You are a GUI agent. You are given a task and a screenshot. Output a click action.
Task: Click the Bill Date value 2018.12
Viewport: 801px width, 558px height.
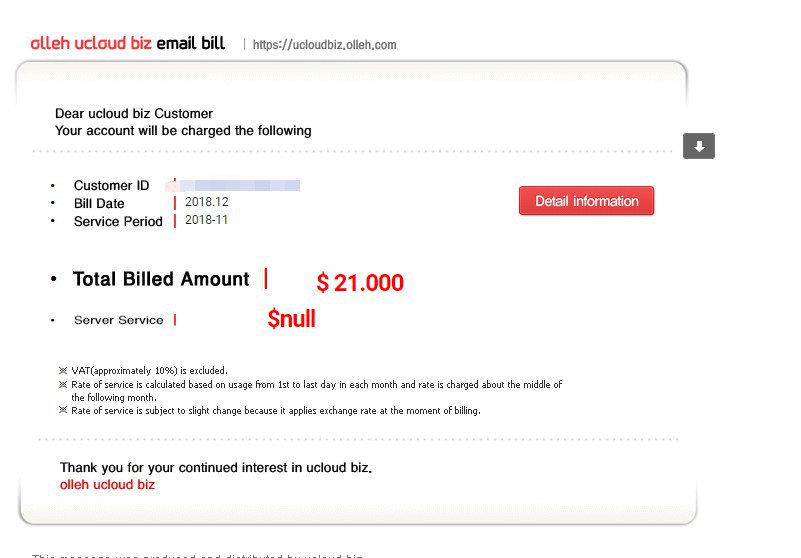click(x=207, y=202)
